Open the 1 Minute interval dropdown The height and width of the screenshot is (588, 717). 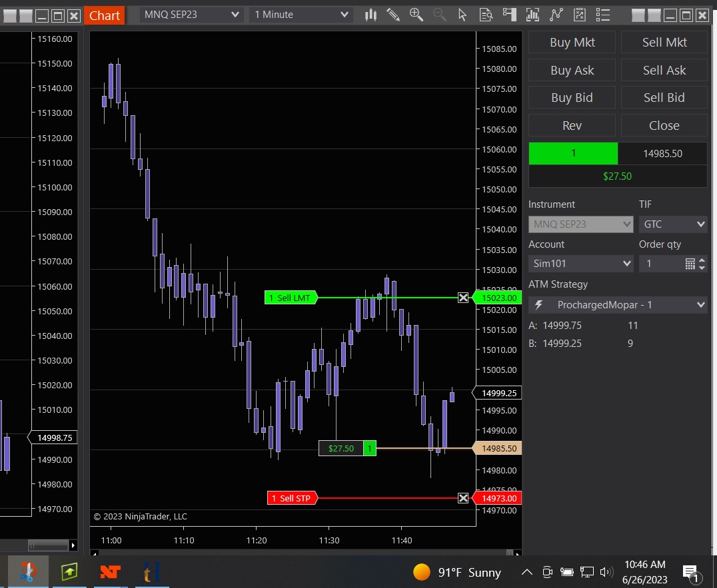[x=301, y=15]
